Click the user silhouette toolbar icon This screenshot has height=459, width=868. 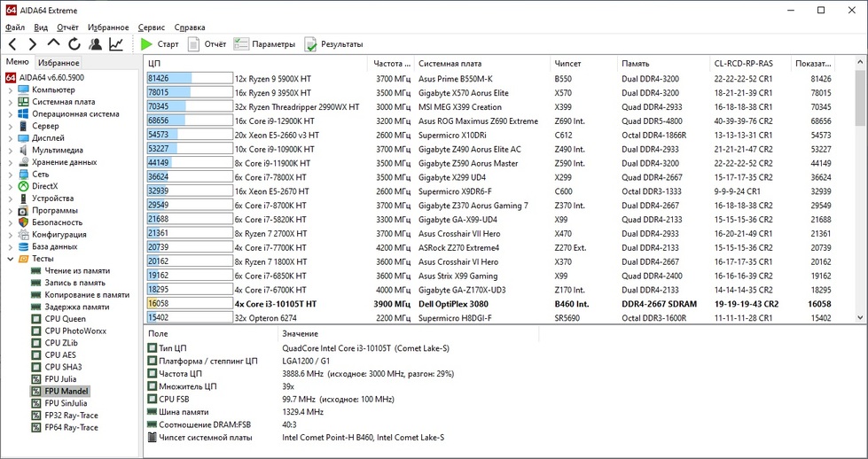[95, 44]
